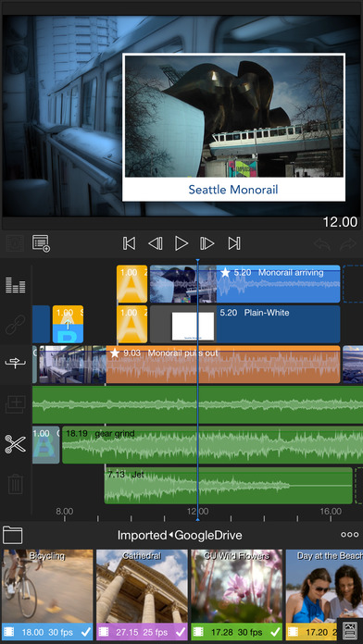Open the three-dots more options menu
363x644 pixels.
pos(349,535)
